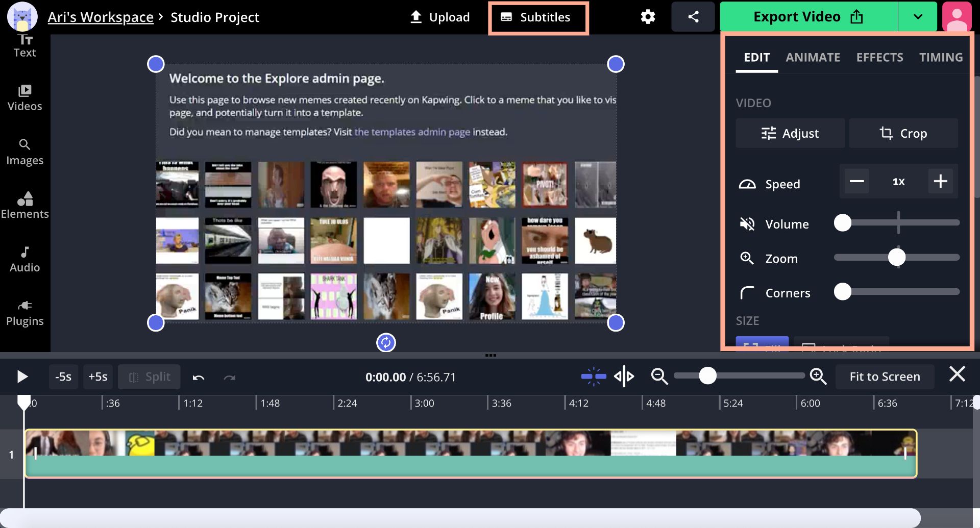Click the Fit to Screen button

click(x=885, y=376)
